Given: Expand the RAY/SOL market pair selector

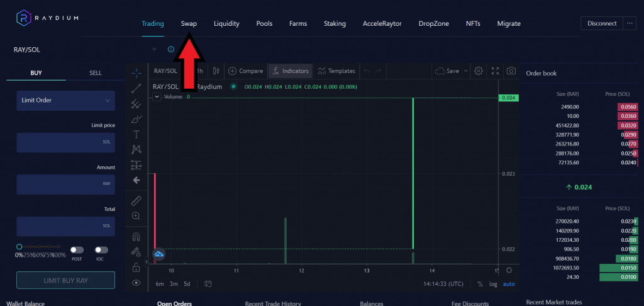Looking at the screenshot, I should click(154, 49).
